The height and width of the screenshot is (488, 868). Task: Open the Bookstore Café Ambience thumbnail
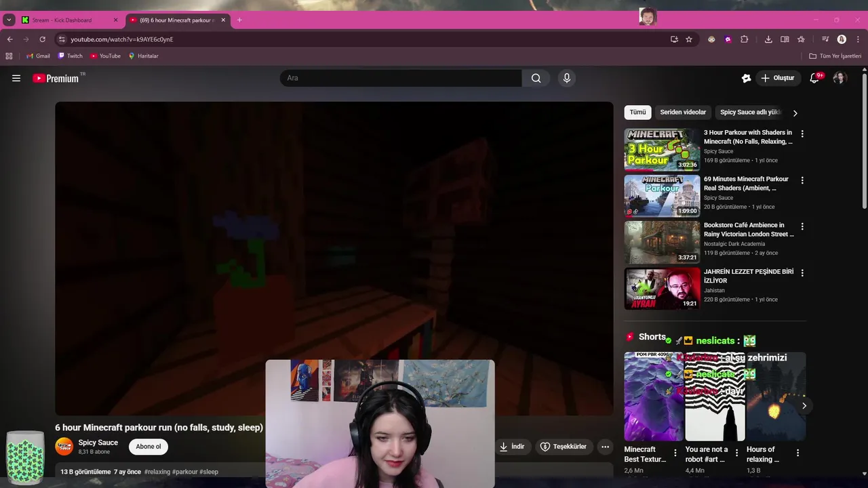click(x=662, y=242)
